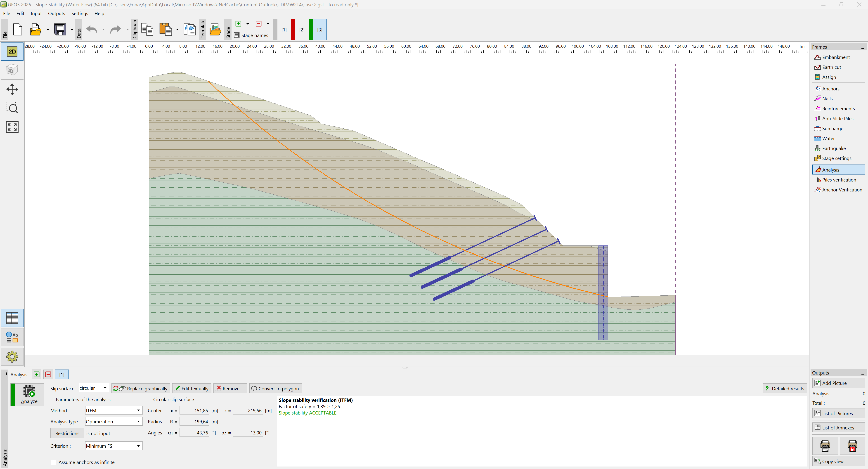Image resolution: width=868 pixels, height=469 pixels.
Task: Open the Anti-Slide Piles frame
Action: [837, 119]
